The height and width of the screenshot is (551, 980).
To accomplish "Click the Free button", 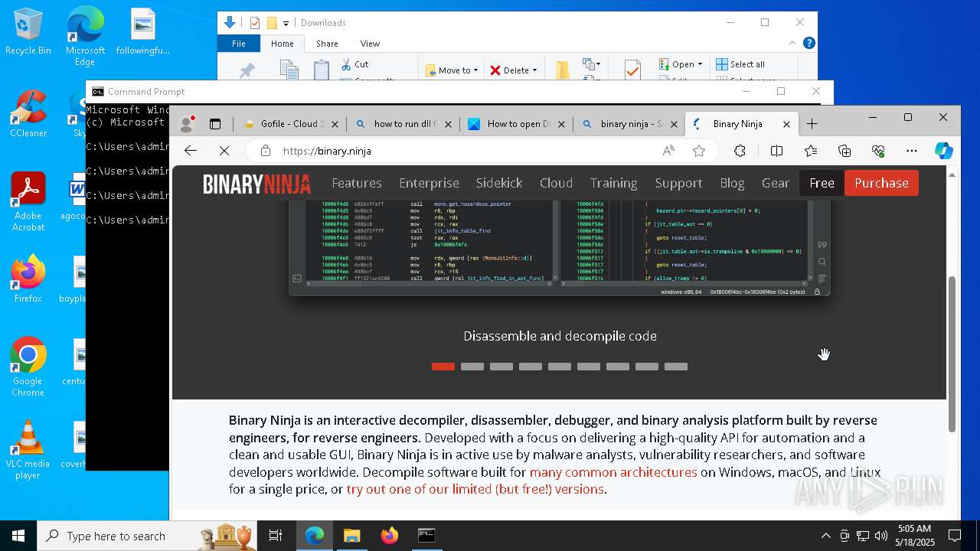I will pos(822,183).
